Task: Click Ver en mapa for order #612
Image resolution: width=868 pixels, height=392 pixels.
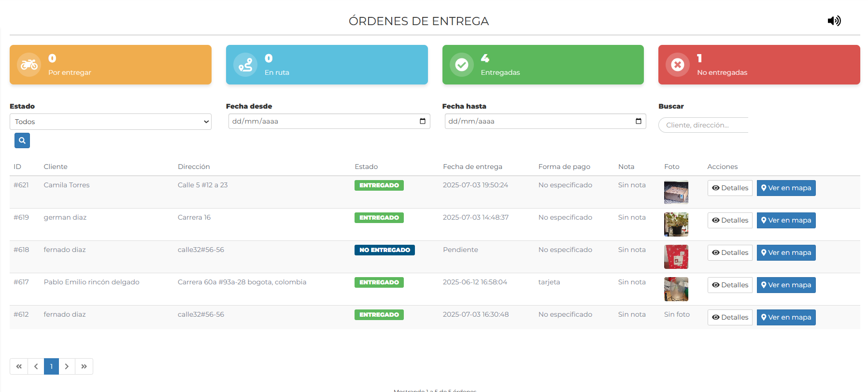Action: [786, 317]
